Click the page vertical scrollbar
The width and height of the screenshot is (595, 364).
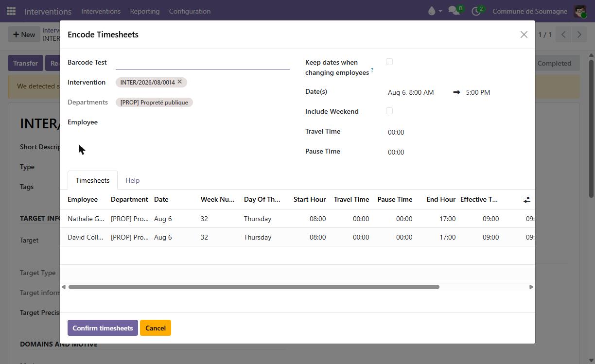click(x=591, y=129)
